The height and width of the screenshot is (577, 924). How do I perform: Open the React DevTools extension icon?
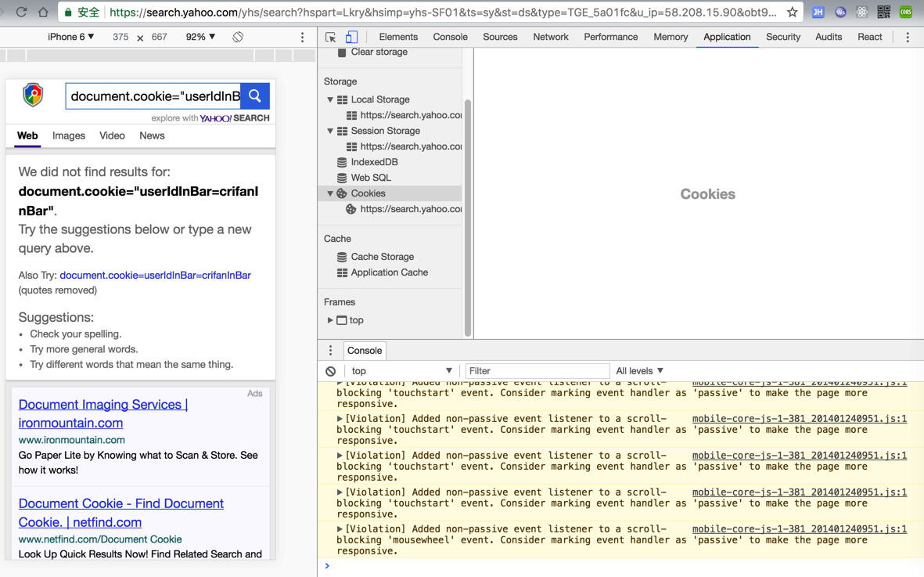(x=861, y=12)
